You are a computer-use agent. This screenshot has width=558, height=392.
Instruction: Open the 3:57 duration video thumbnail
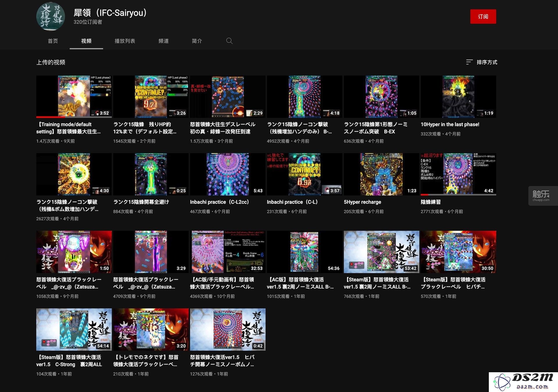305,174
